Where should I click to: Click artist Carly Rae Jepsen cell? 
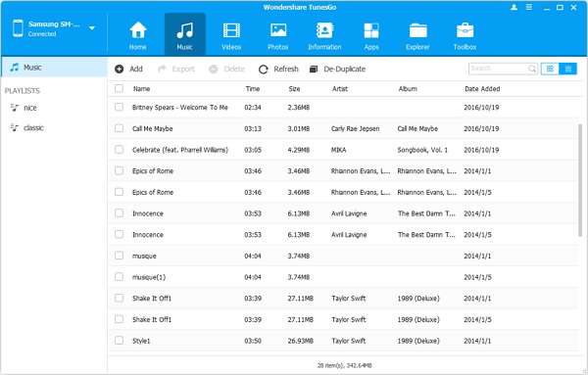pos(355,128)
